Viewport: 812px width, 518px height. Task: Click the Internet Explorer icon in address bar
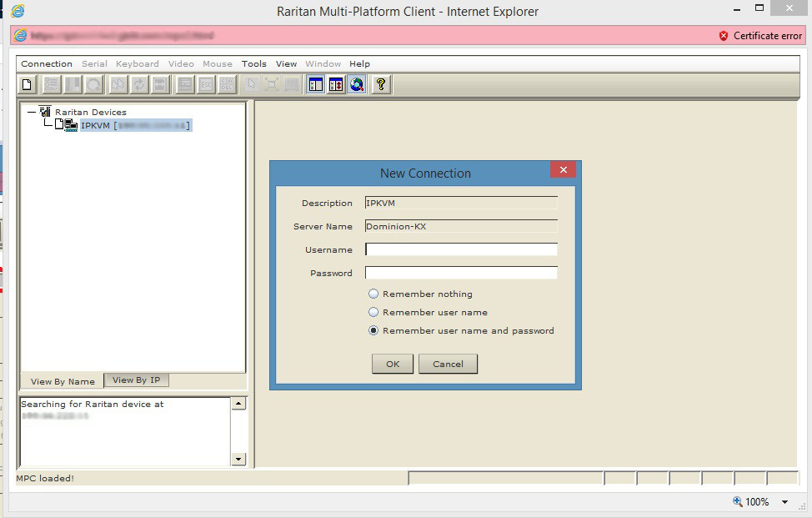point(20,35)
